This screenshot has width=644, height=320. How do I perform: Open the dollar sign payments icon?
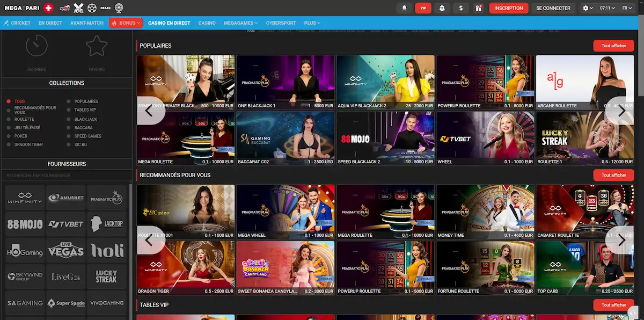[460, 8]
